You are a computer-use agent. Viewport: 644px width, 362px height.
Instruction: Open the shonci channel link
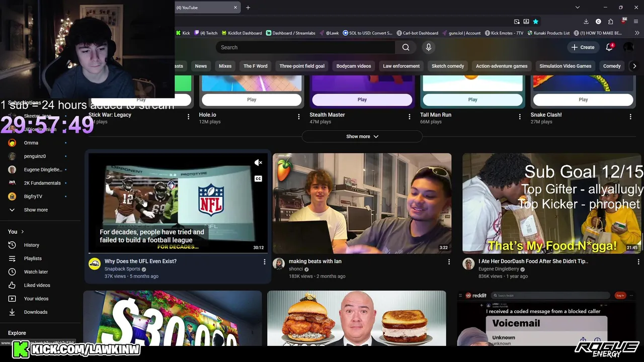tap(296, 269)
